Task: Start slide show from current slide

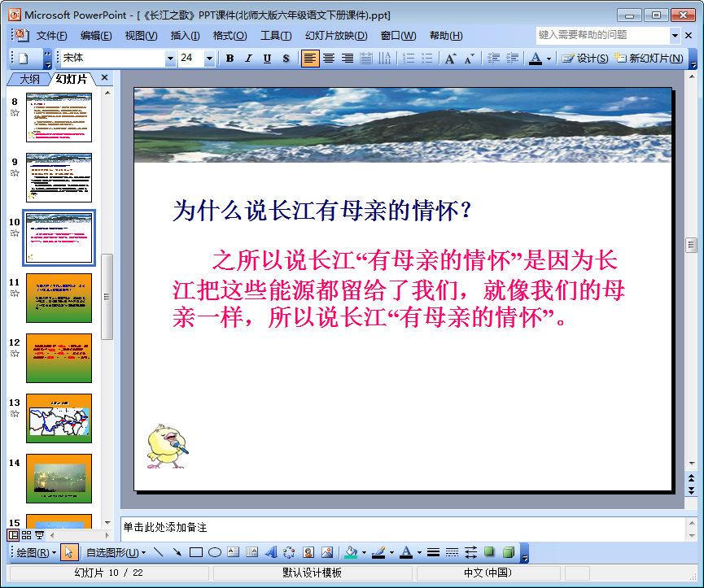Action: click(x=40, y=534)
